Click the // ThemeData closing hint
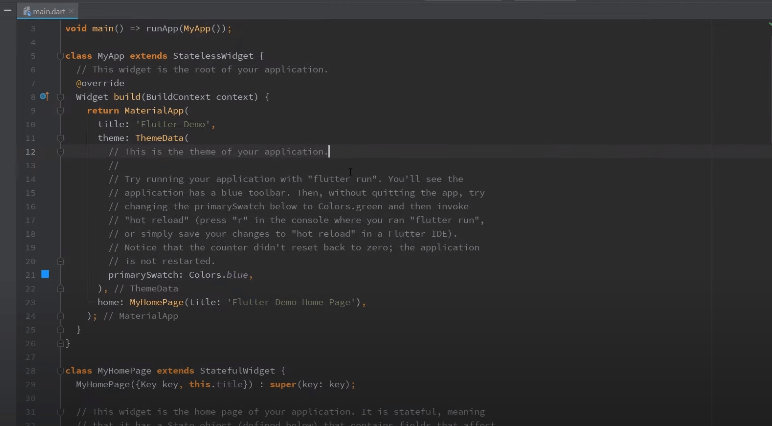772x426 pixels. tap(146, 289)
